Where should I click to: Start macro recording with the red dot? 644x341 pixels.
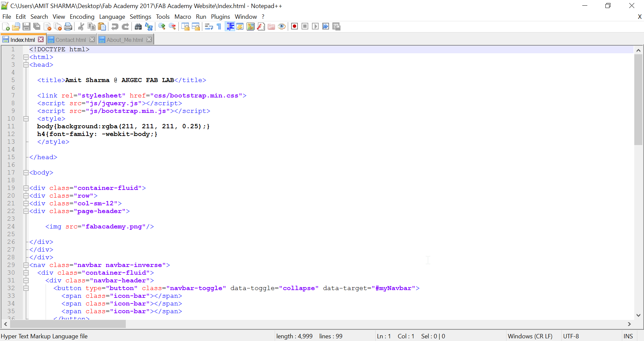(294, 26)
